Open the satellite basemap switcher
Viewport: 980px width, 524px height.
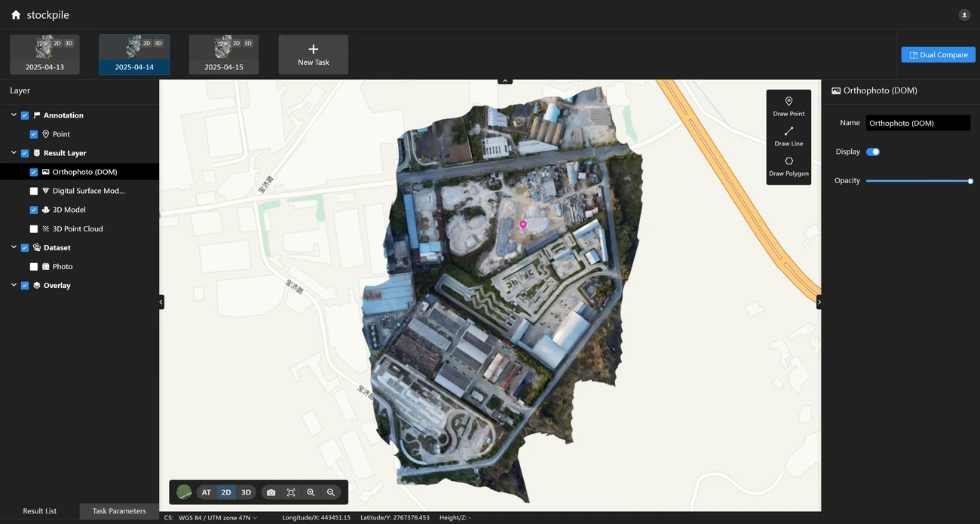pos(184,492)
